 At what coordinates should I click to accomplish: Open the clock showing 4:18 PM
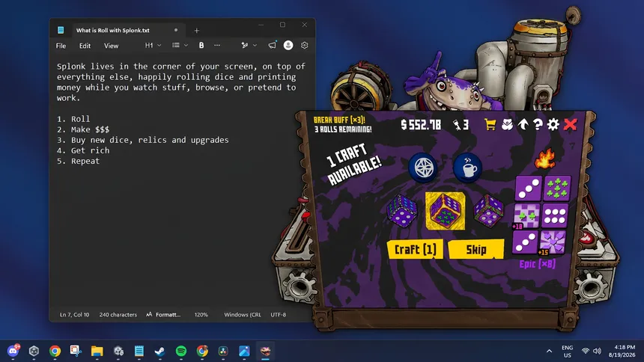coord(622,351)
